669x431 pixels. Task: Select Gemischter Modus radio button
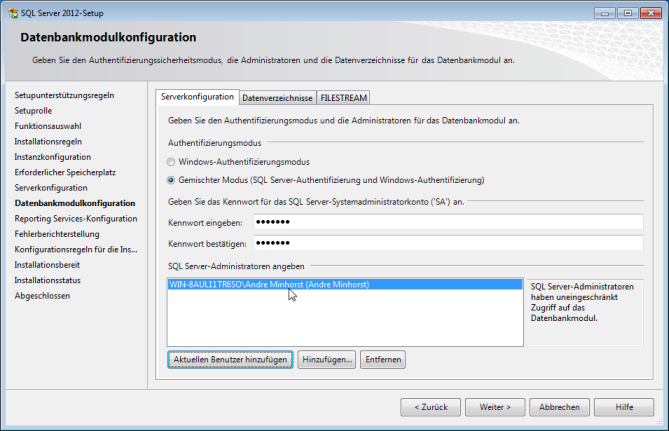pyautogui.click(x=170, y=180)
